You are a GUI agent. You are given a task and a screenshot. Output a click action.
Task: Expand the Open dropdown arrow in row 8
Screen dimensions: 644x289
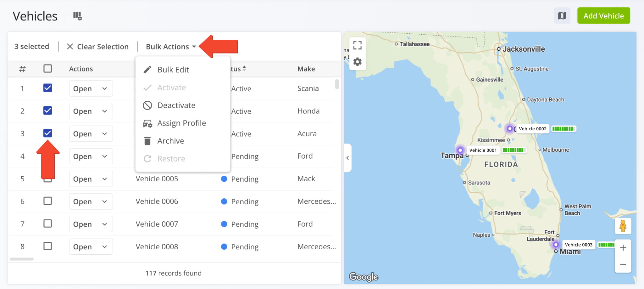[x=104, y=247]
